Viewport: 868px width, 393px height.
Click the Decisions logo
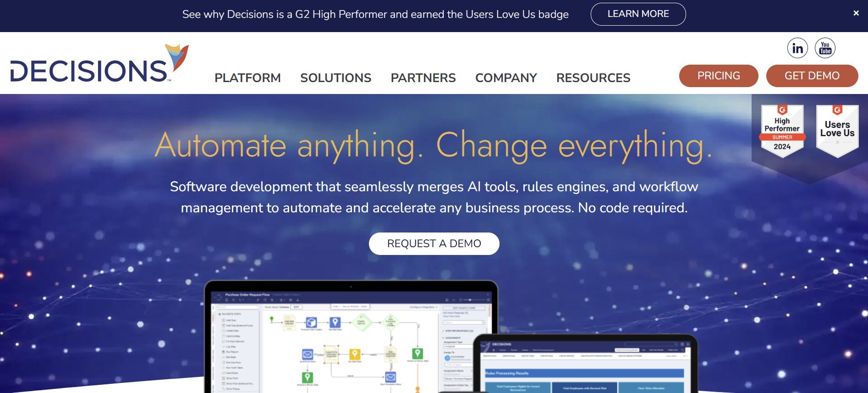click(x=99, y=64)
